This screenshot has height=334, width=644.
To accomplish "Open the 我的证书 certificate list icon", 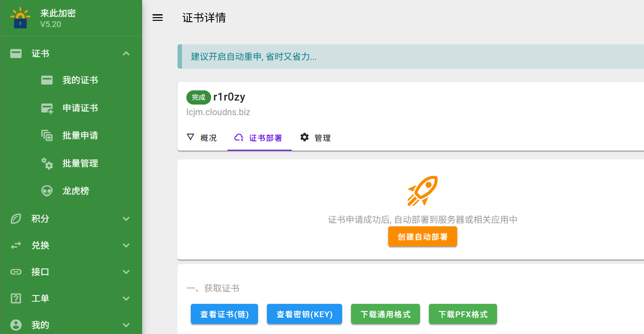I will (x=46, y=80).
